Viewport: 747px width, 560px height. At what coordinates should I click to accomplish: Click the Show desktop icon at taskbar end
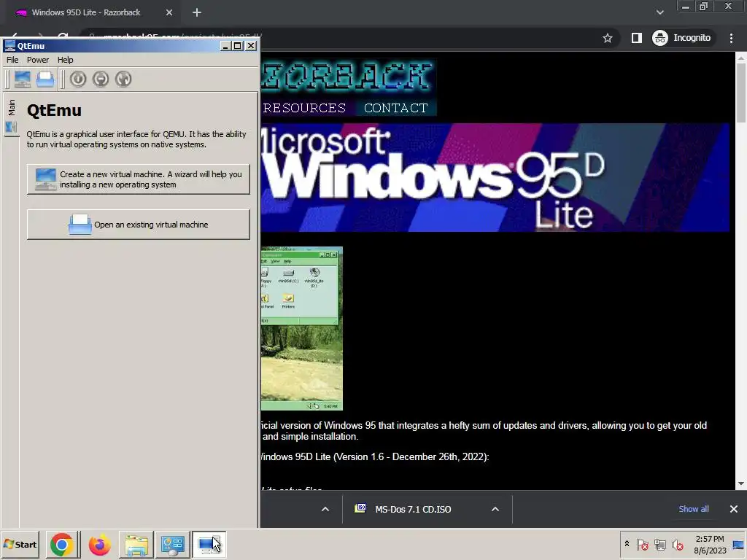tap(738, 545)
